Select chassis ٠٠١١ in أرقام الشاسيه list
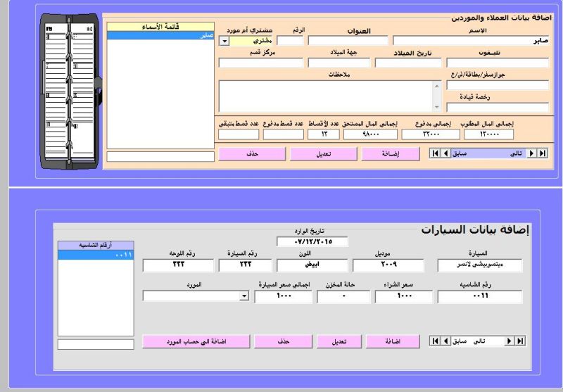The height and width of the screenshot is (392, 563). (x=96, y=255)
